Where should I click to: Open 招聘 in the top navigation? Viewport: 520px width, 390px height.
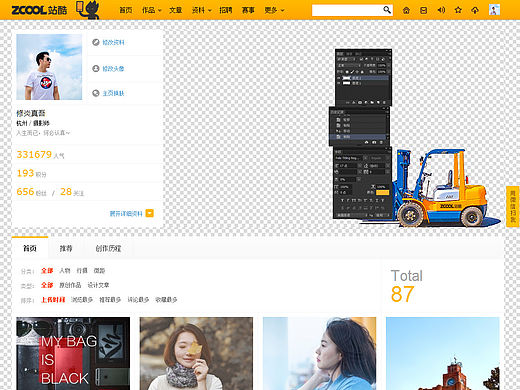click(x=226, y=10)
